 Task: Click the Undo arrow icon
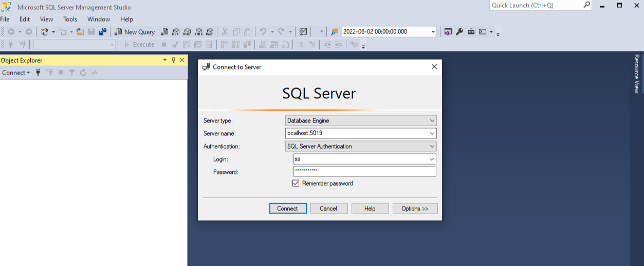click(263, 32)
